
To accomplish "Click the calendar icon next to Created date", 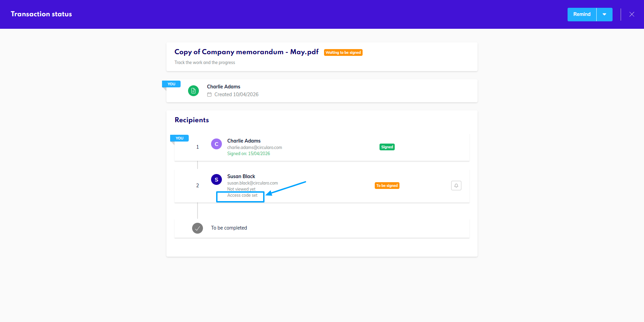I will [x=209, y=94].
